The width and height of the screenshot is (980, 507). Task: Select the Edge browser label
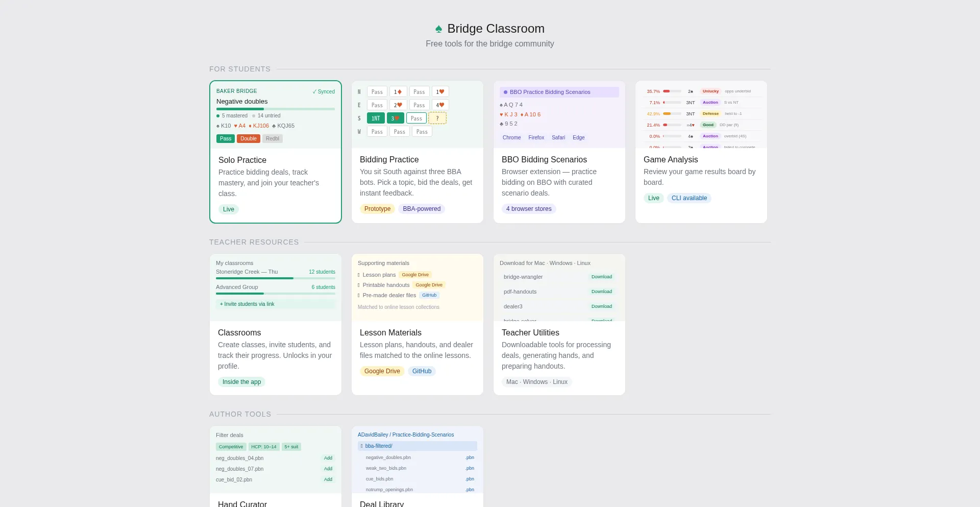579,137
